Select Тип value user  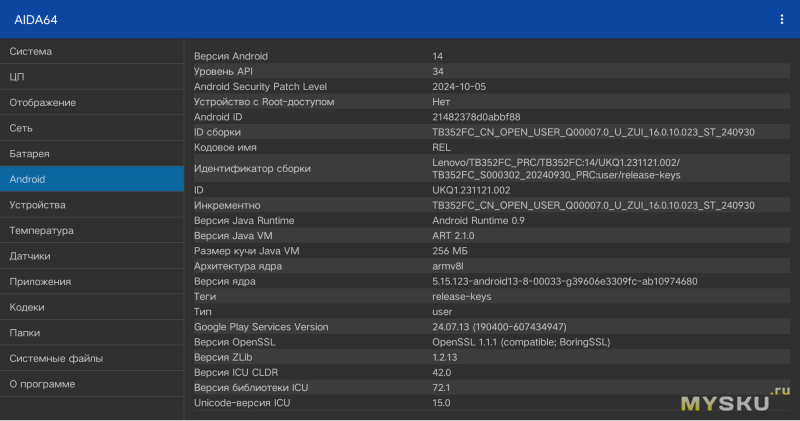point(442,311)
